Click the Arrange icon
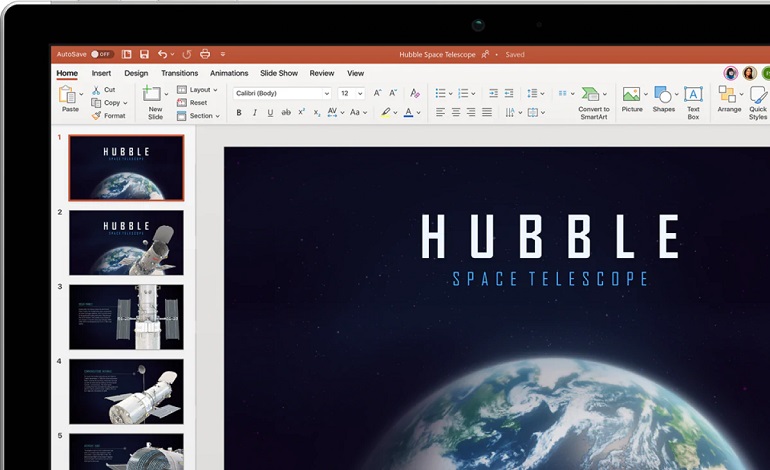This screenshot has width=770, height=470. coord(727,94)
